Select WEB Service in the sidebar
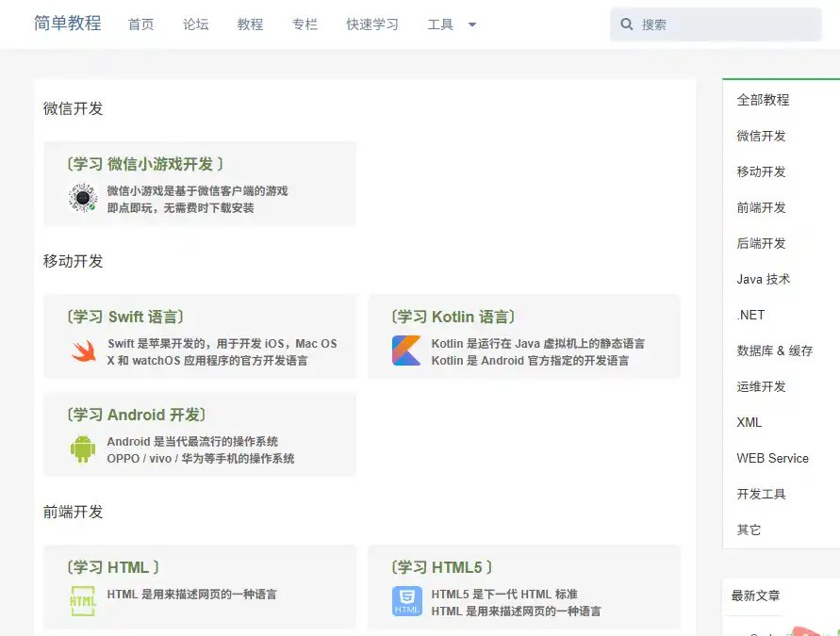This screenshot has height=636, width=840. pyautogui.click(x=772, y=459)
